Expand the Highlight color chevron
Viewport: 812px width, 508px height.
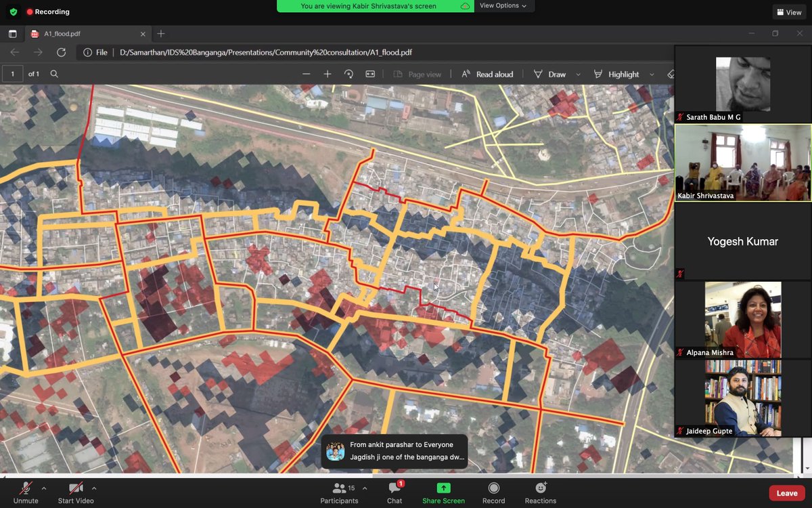coord(652,75)
